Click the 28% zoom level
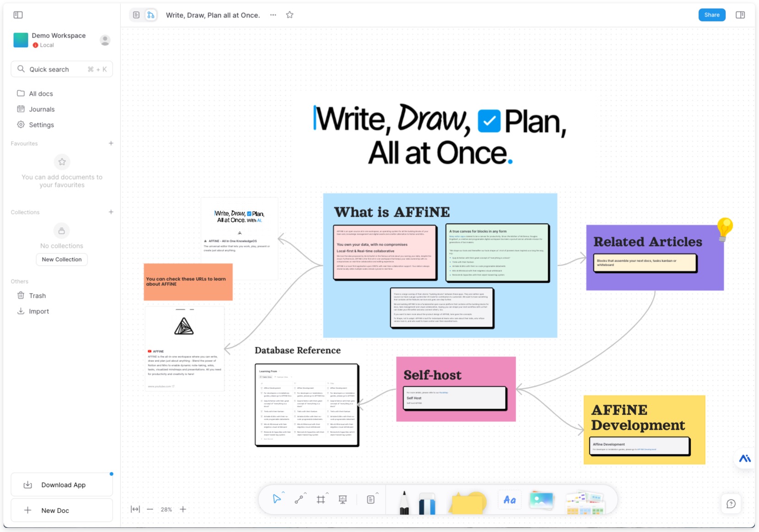The width and height of the screenshot is (759, 532). [x=166, y=510]
